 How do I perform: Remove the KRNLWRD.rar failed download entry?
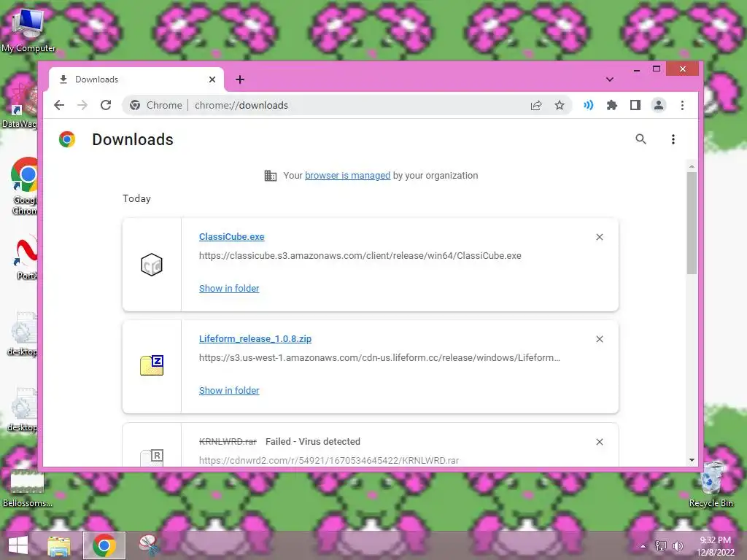pos(600,442)
